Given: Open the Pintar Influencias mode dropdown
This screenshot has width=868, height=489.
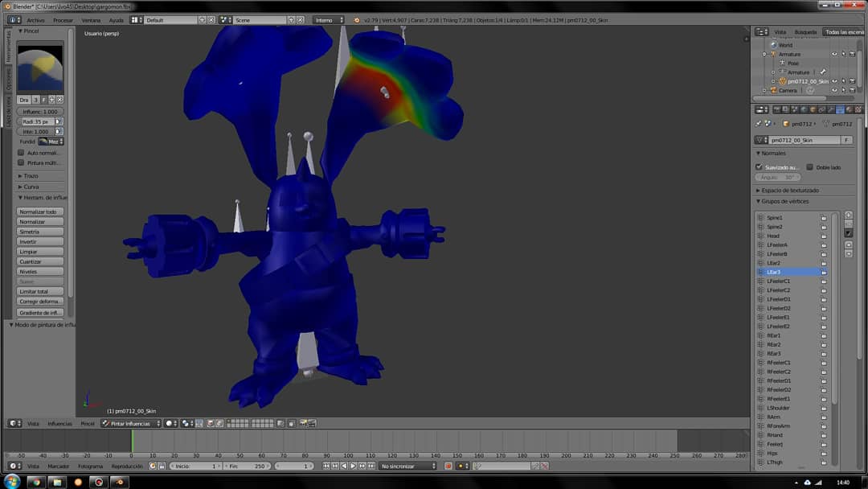Looking at the screenshot, I should coord(131,424).
